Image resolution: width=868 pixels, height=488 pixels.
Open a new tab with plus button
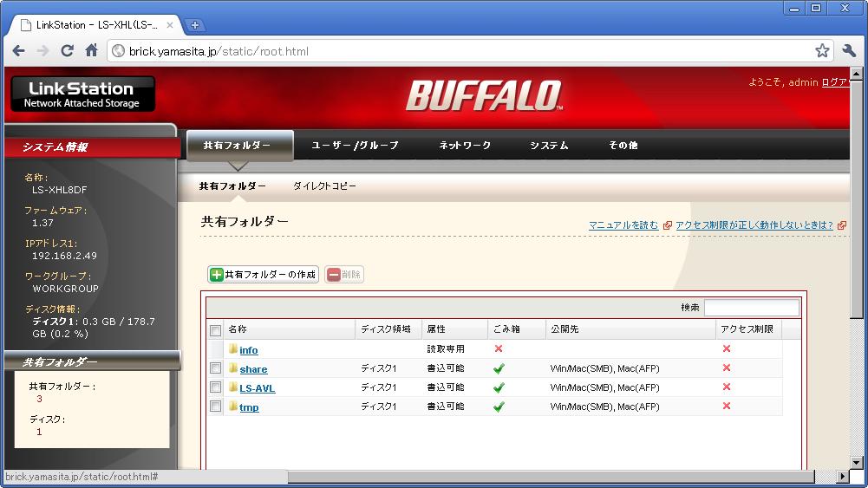195,25
